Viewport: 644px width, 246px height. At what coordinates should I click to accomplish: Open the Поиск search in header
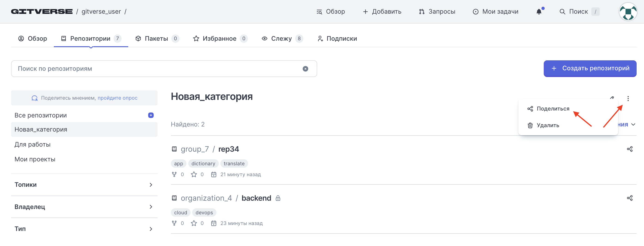579,12
